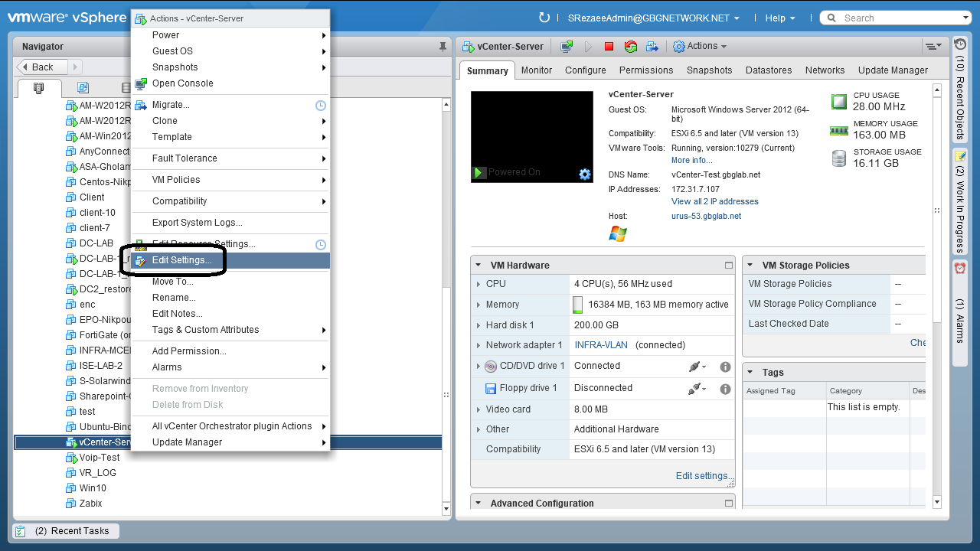Image resolution: width=980 pixels, height=551 pixels.
Task: Click the red Power Off (stop) toolbar icon
Action: coord(609,47)
